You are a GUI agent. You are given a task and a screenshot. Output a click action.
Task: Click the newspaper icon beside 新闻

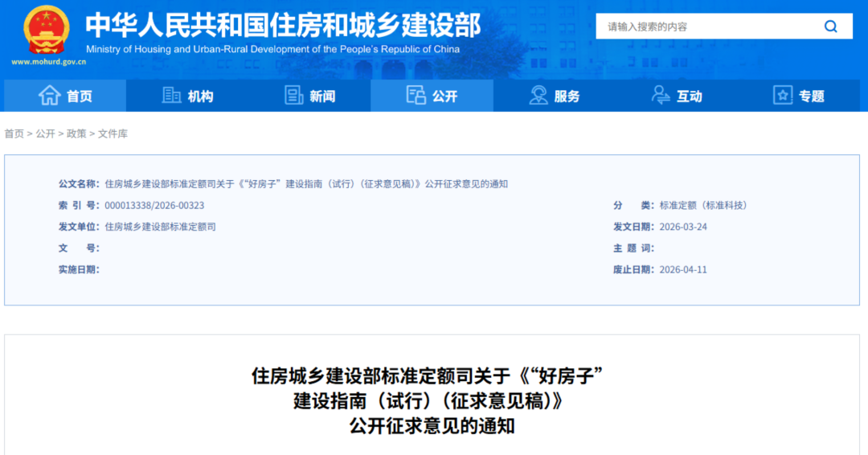click(294, 96)
